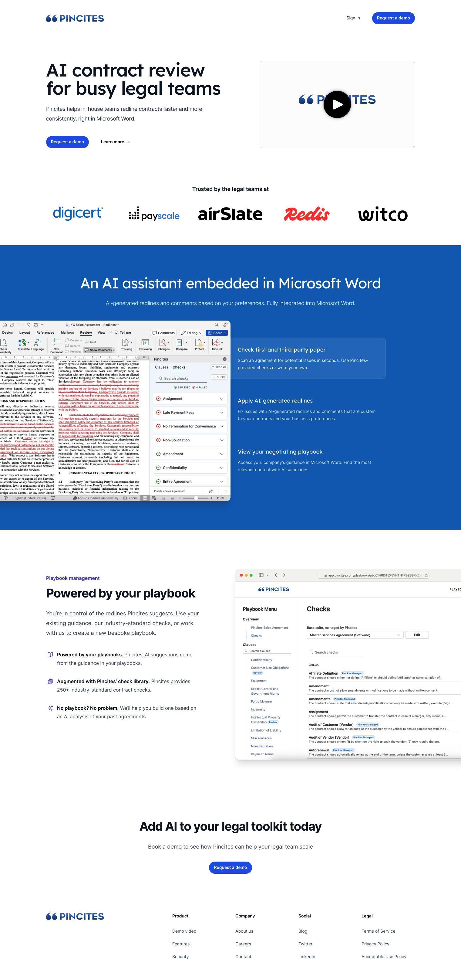Open the Editing mode dropdown in Word
This screenshot has height=980, width=461.
pyautogui.click(x=191, y=333)
